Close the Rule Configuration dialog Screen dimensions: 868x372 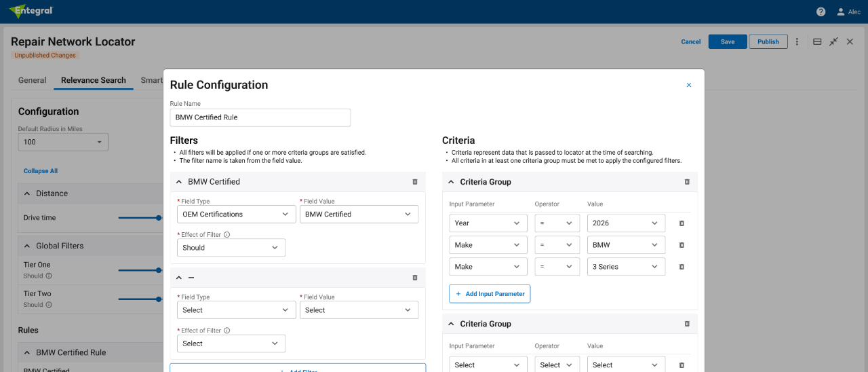click(x=689, y=85)
